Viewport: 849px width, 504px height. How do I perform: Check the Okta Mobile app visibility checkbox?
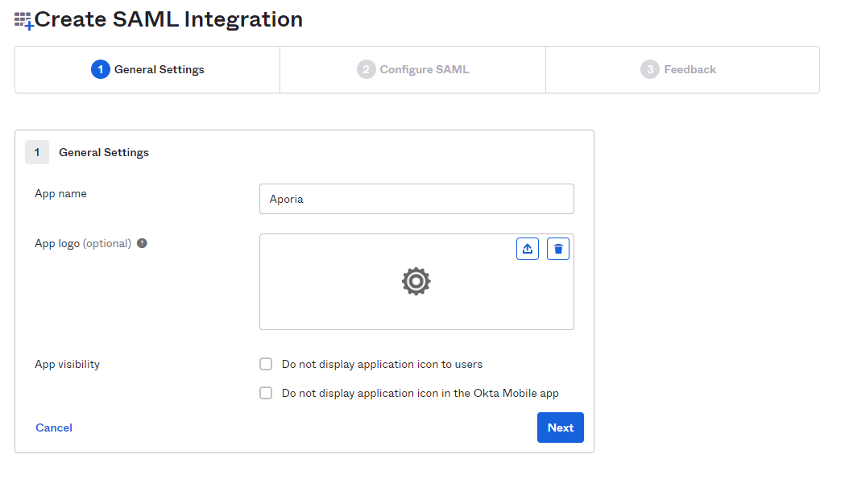coord(266,393)
